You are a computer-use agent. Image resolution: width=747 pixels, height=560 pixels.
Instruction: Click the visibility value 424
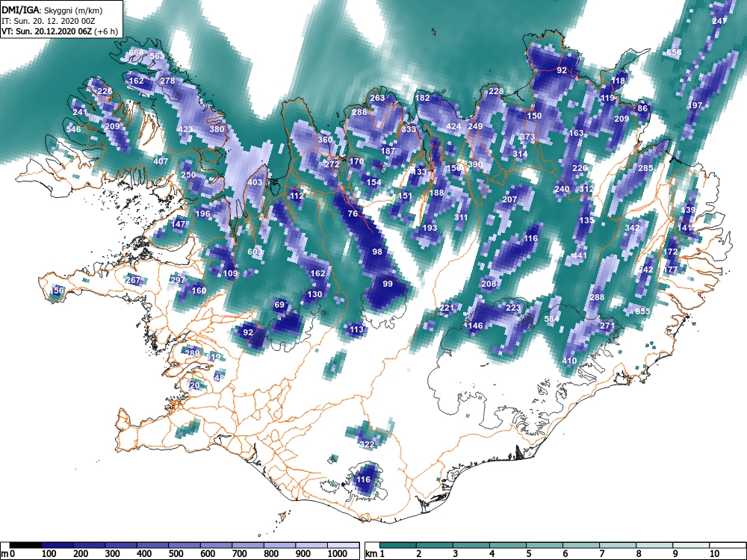453,126
